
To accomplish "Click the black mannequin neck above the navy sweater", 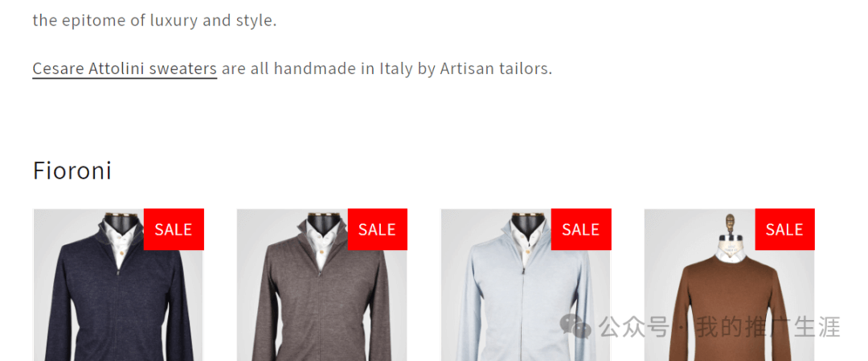I will [118, 221].
